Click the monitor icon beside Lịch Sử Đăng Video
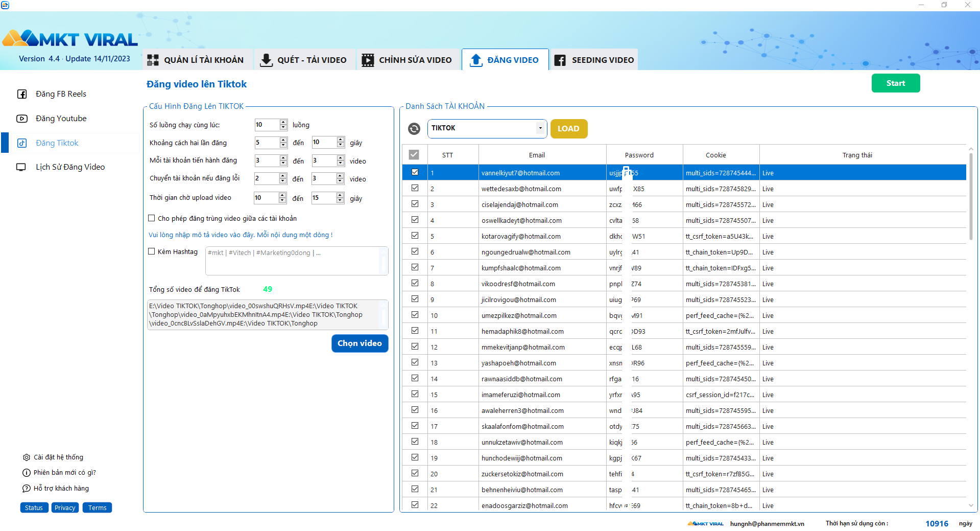 pos(21,167)
